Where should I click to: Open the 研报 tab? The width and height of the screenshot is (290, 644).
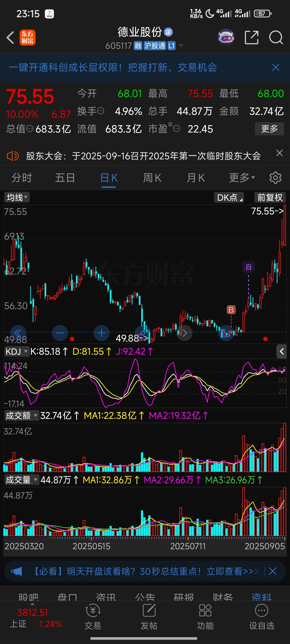pyautogui.click(x=184, y=598)
